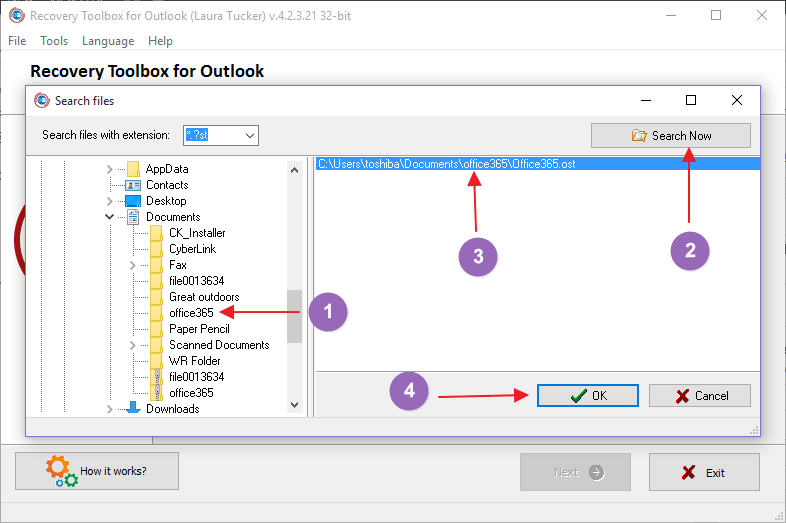Image resolution: width=786 pixels, height=523 pixels.
Task: Select the office365 folder in tree
Action: click(x=191, y=313)
